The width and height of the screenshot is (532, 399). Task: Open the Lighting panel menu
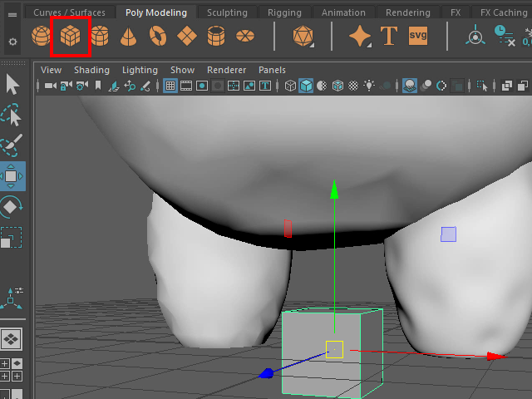(140, 70)
